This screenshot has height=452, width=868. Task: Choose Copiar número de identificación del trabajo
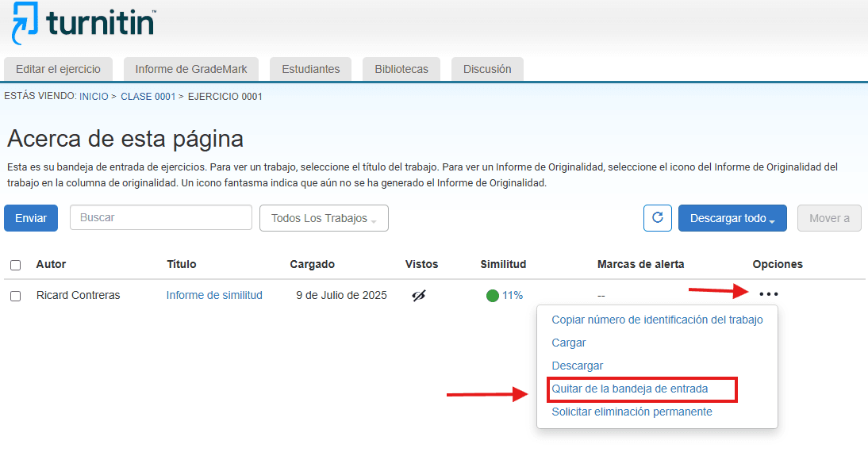point(657,320)
